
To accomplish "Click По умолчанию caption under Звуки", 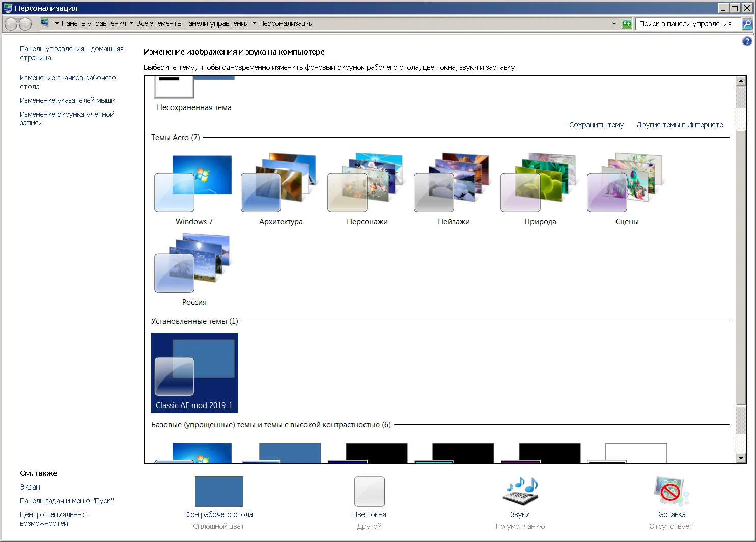I will pos(520,526).
